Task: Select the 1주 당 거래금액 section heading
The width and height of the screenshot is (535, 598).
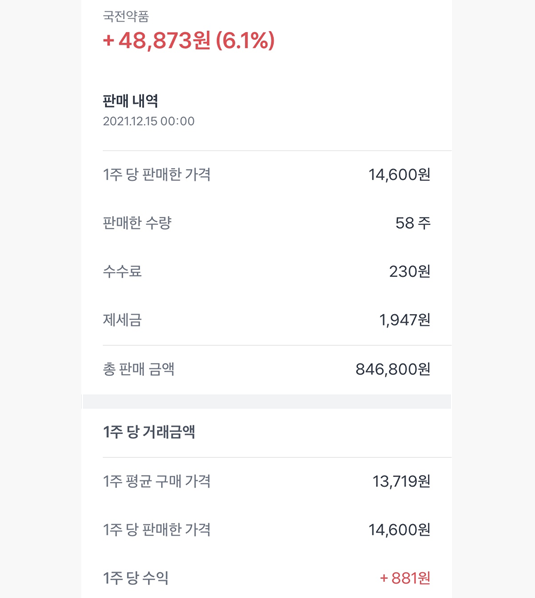Action: (149, 432)
